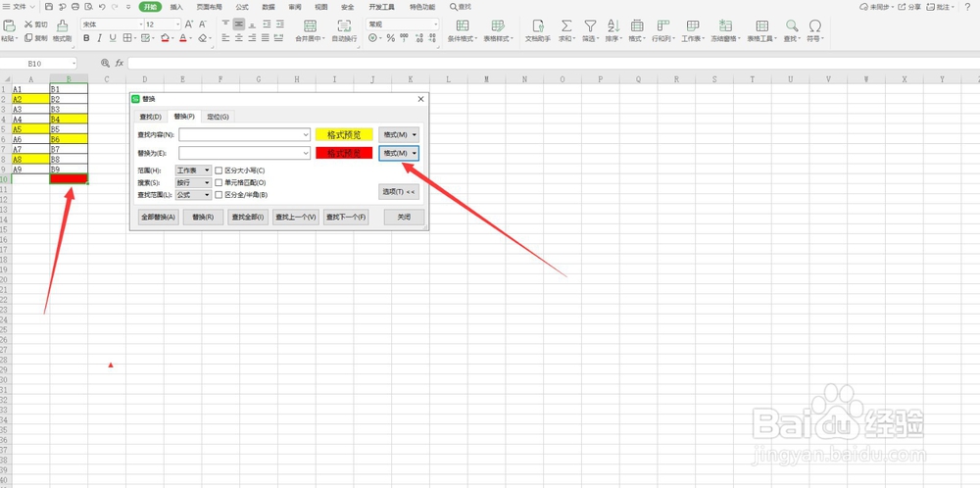Toggle Bold formatting
Viewport: 980px width, 488px height.
point(86,38)
